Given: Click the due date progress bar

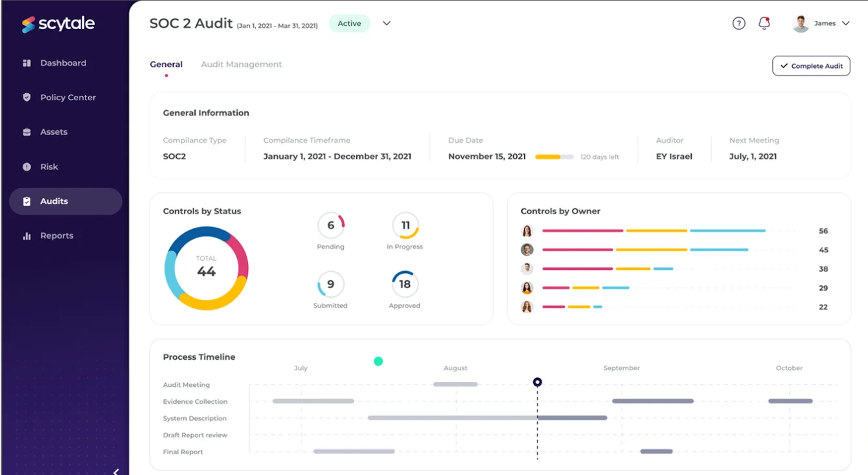Looking at the screenshot, I should pyautogui.click(x=554, y=157).
